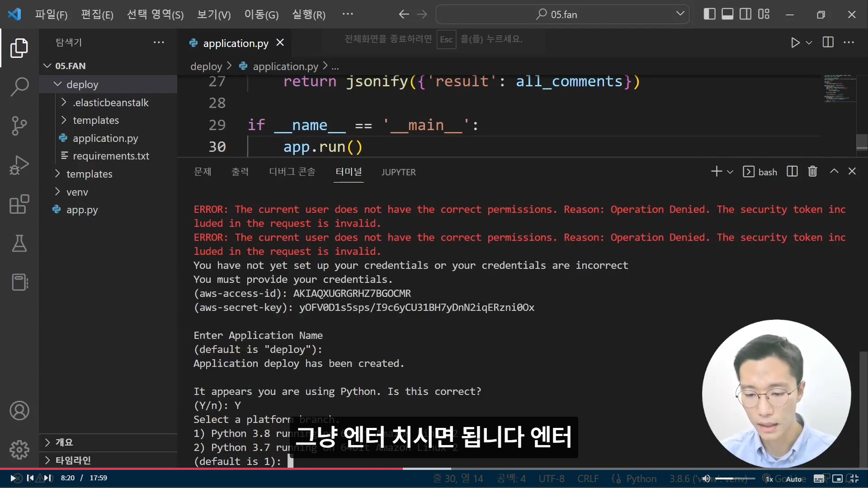Open the 편집(E) menu

[x=97, y=14]
